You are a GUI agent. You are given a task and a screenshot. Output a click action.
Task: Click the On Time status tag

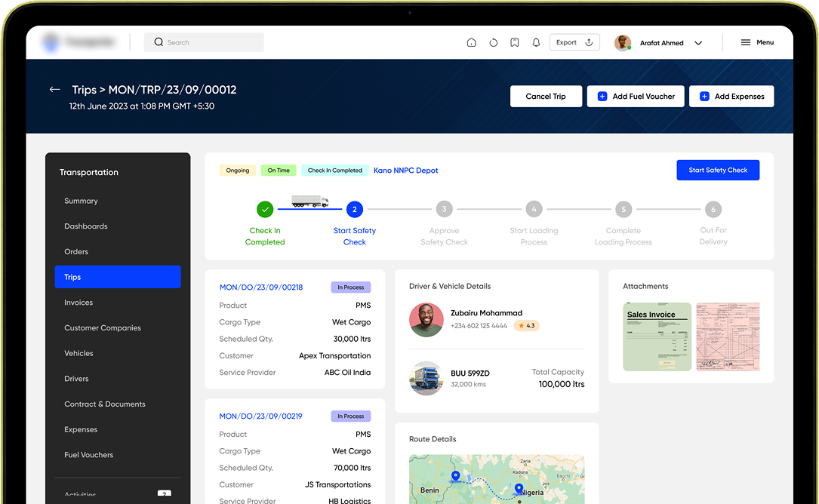[279, 171]
